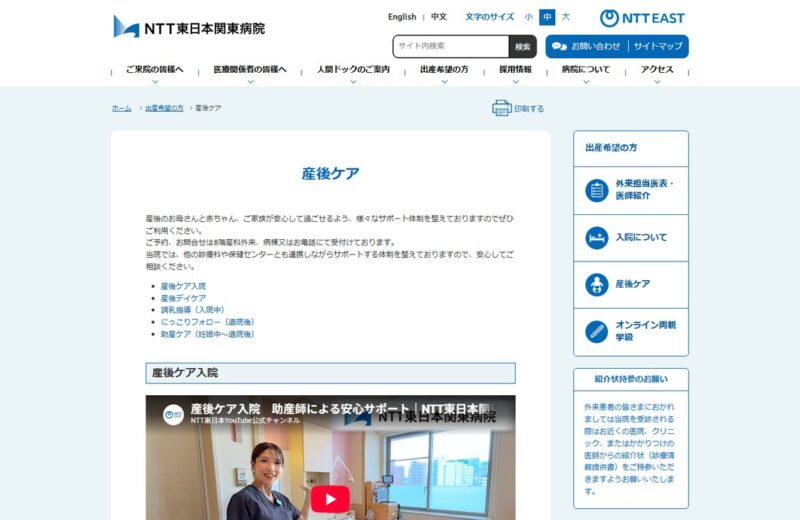Click the NTT東日本関東病院 logo

(189, 27)
